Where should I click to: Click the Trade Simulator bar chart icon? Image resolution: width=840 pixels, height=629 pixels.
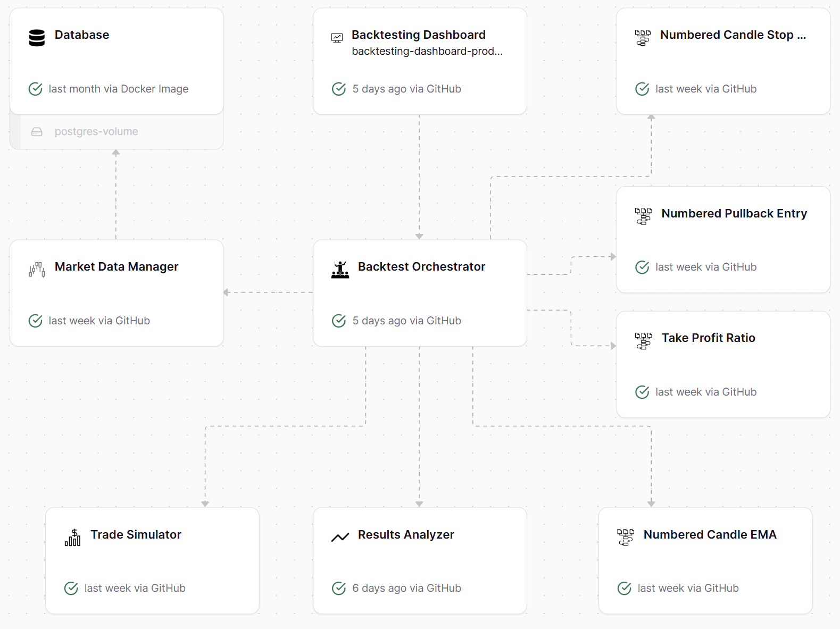(72, 538)
